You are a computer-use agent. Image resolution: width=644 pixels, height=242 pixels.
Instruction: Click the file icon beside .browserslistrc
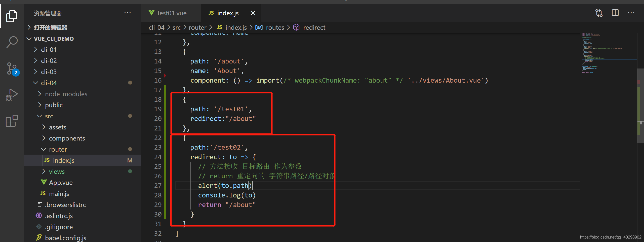[x=39, y=204]
